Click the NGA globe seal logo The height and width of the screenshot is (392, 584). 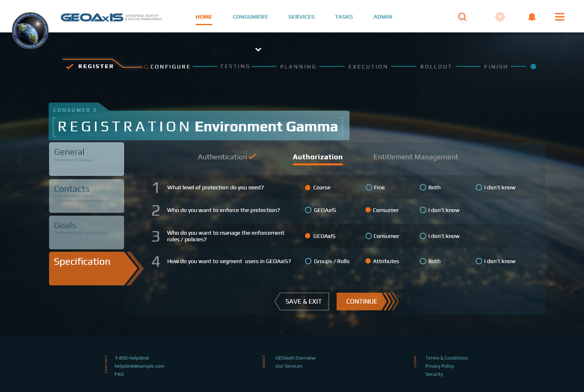(x=30, y=30)
